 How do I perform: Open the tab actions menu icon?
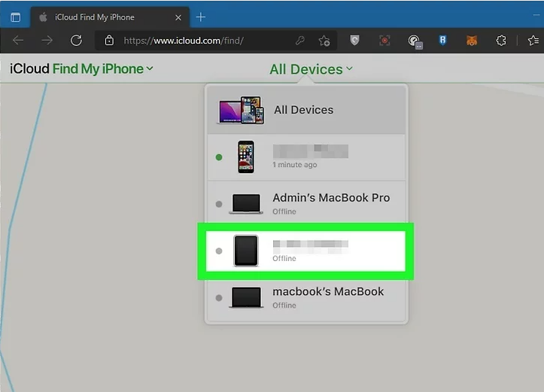point(15,16)
